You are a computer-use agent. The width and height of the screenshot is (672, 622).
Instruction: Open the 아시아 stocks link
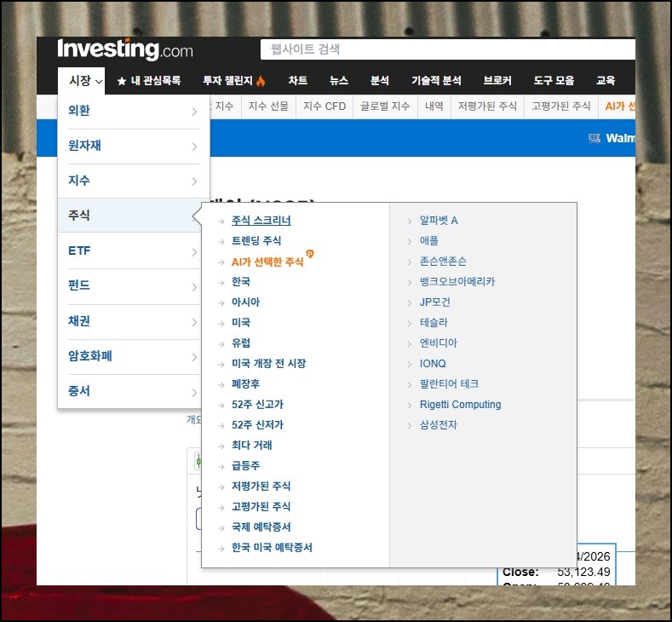245,302
